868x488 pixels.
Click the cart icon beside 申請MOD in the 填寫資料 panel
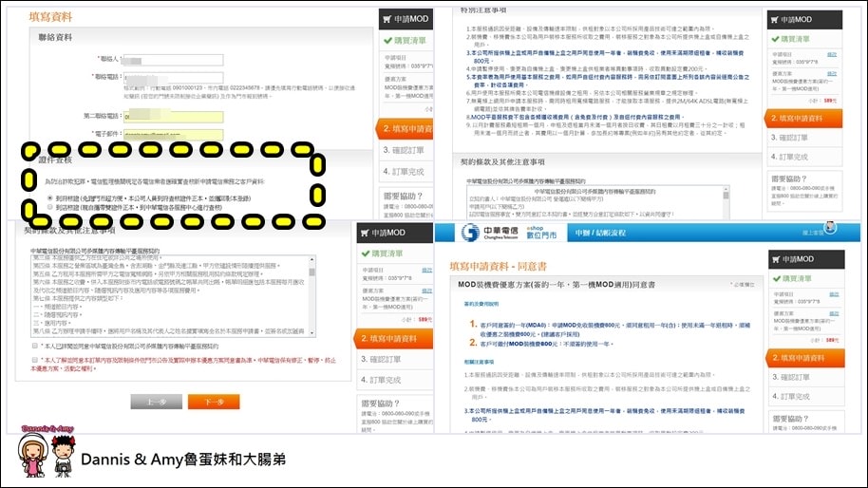tap(387, 19)
